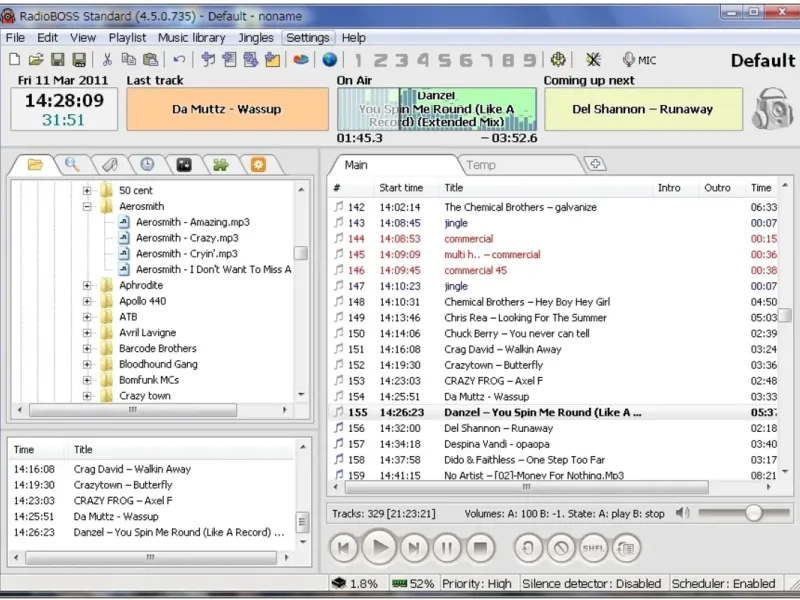Select Del Shannon – Runaway playlist row
Viewport: 800px width, 600px height.
pyautogui.click(x=499, y=428)
